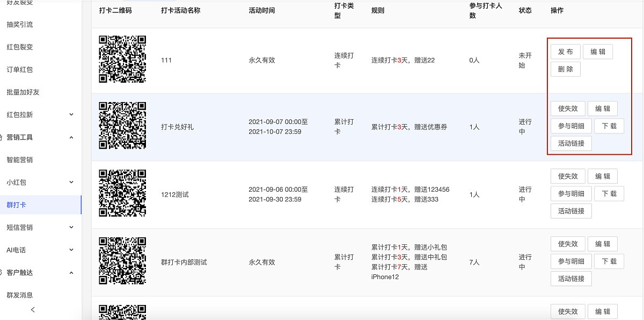Image resolution: width=644 pixels, height=320 pixels.
Task: Open QR code for 打卡兑好礼 activity
Action: [x=122, y=127]
